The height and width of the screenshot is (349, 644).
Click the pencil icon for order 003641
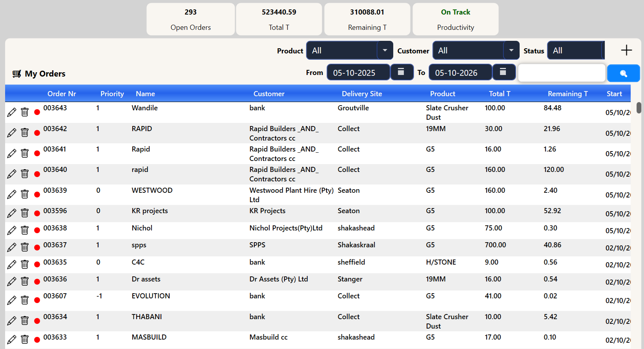coord(12,153)
